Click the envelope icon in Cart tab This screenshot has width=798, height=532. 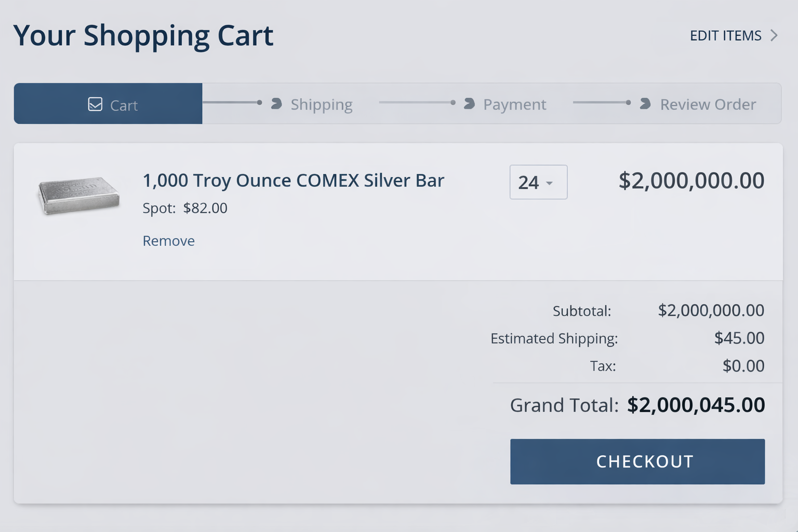click(95, 104)
